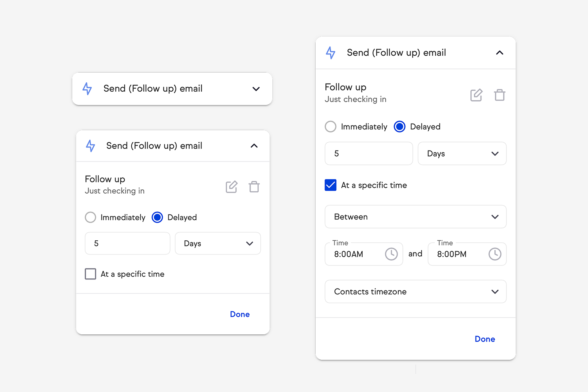The height and width of the screenshot is (392, 588).
Task: Click Done in the card with the time range
Action: [x=485, y=339]
